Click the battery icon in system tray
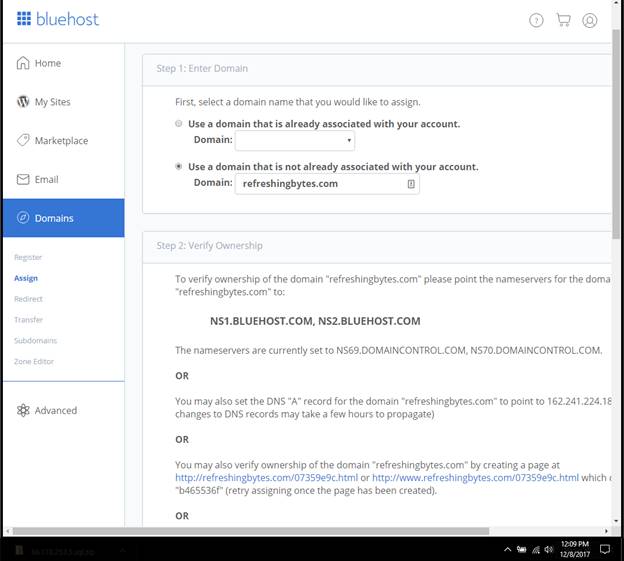 coord(521,549)
